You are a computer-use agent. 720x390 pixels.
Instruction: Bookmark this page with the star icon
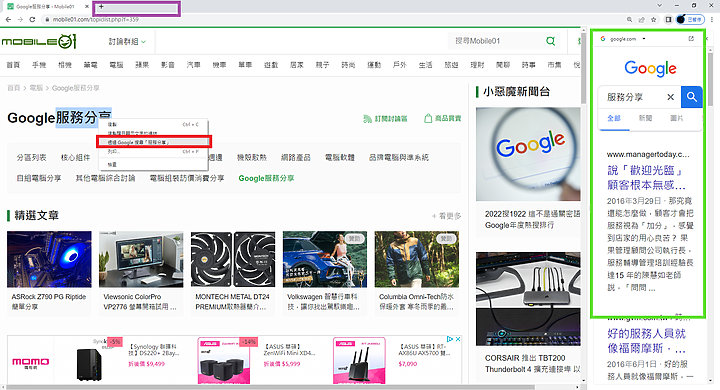pyautogui.click(x=653, y=19)
